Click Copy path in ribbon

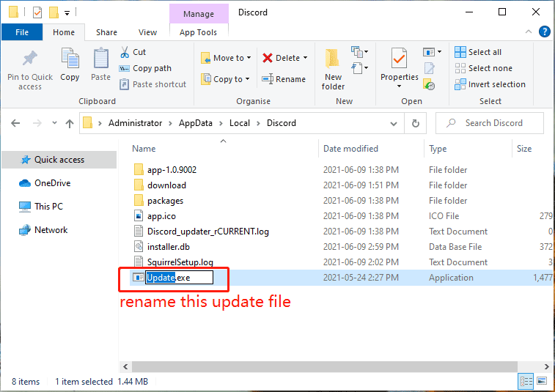(x=145, y=68)
